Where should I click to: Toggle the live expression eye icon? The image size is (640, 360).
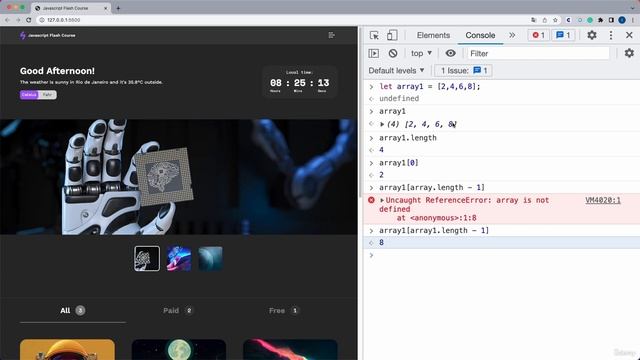(x=450, y=53)
